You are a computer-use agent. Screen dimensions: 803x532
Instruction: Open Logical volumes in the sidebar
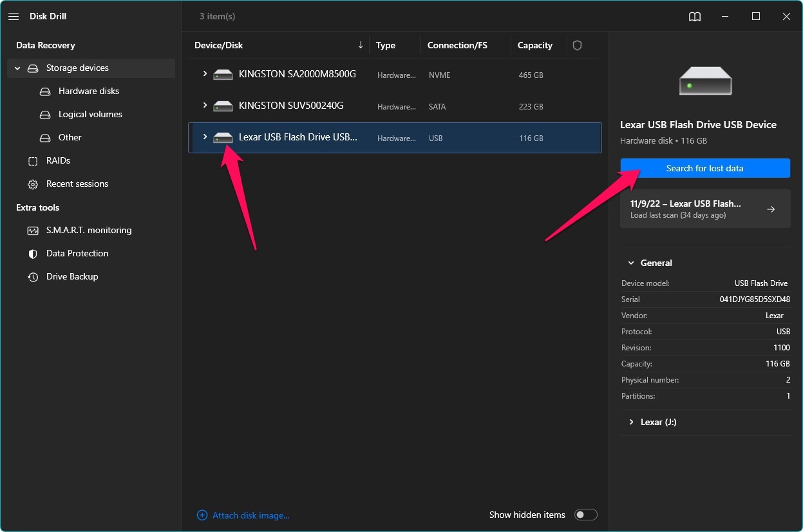pos(90,115)
